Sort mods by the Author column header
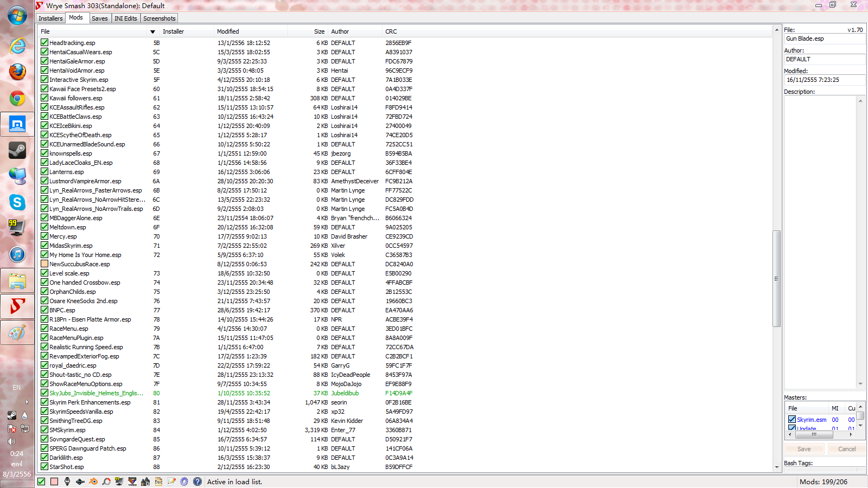The image size is (868, 488). [x=355, y=31]
